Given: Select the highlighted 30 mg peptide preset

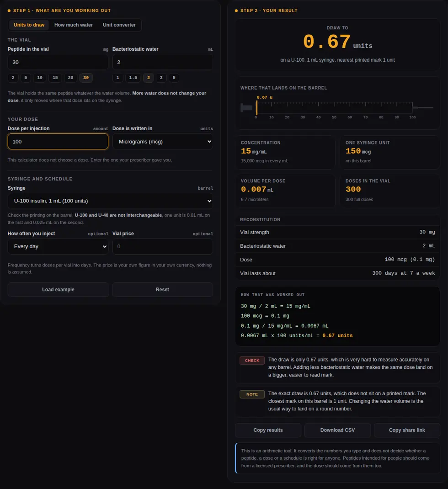Looking at the screenshot, I should tap(86, 78).
